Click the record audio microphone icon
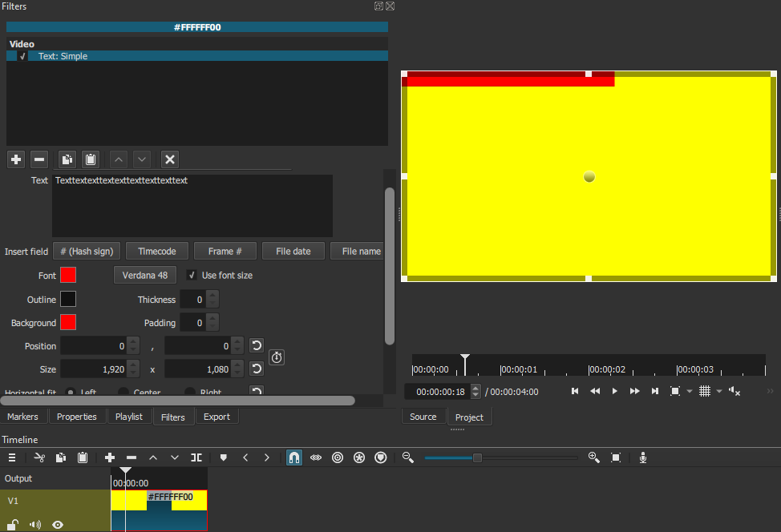This screenshot has height=532, width=781. [x=642, y=457]
